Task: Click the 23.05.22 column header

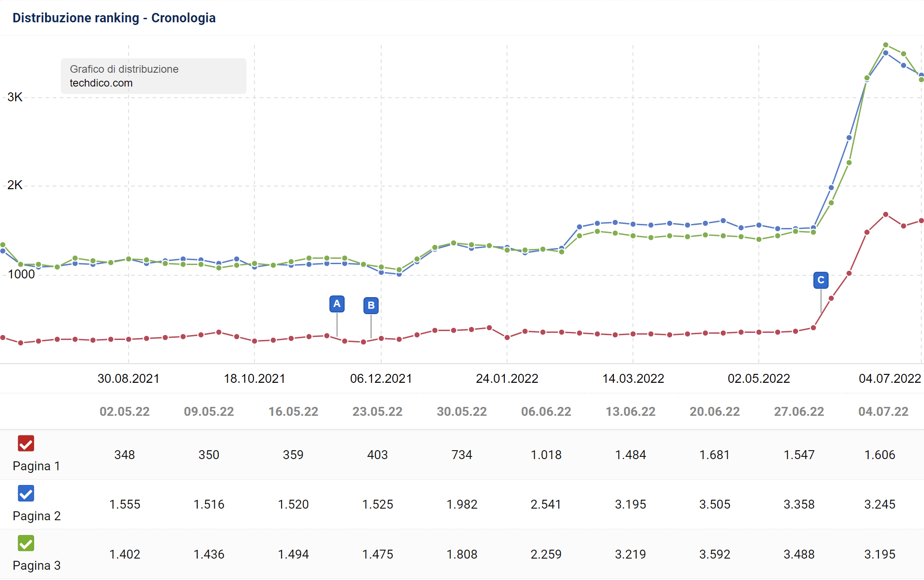Action: coord(378,411)
